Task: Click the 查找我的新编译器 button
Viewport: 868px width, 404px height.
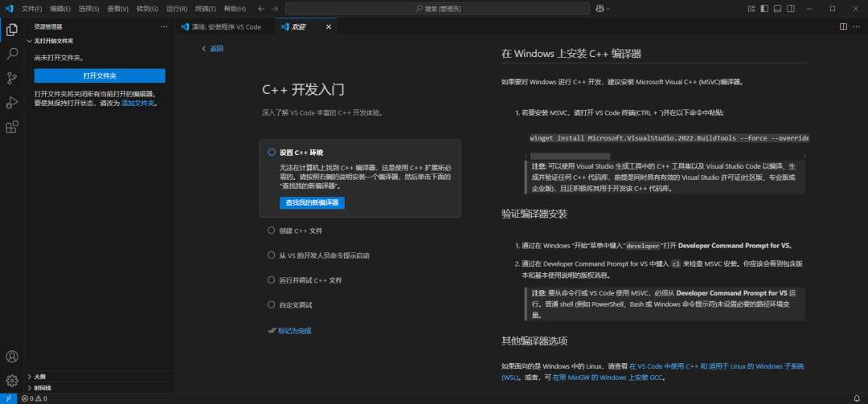Action: coord(312,203)
